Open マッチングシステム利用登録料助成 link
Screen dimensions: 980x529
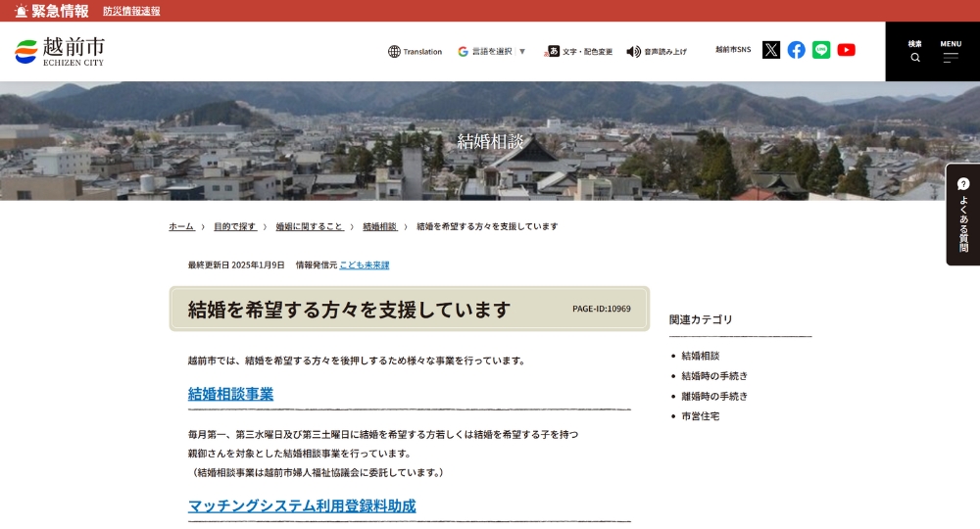[x=302, y=505]
